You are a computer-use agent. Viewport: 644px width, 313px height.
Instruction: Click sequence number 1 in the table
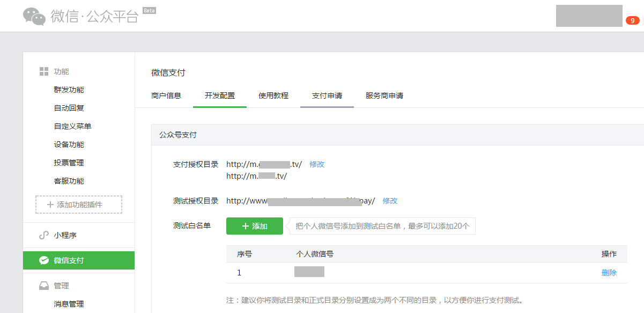239,273
